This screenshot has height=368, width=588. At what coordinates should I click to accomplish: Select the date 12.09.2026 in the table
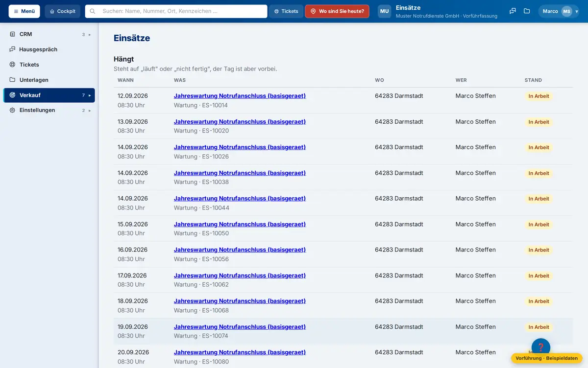tap(133, 96)
